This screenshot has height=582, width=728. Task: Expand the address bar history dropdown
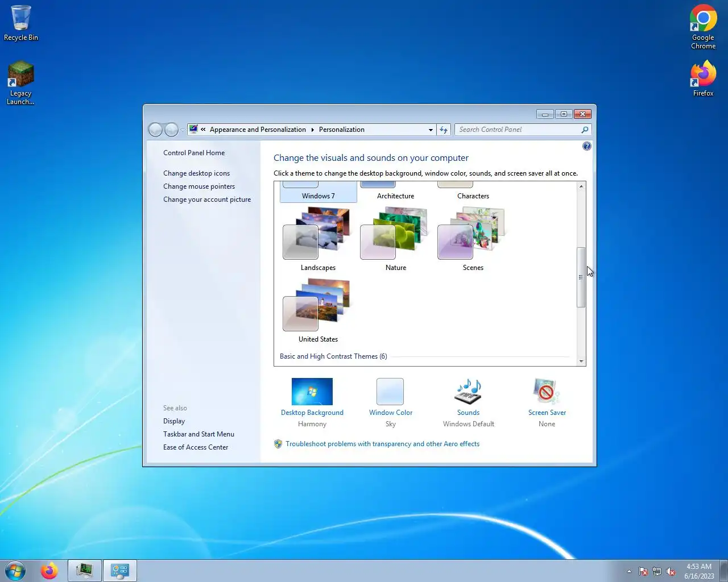[431, 130]
